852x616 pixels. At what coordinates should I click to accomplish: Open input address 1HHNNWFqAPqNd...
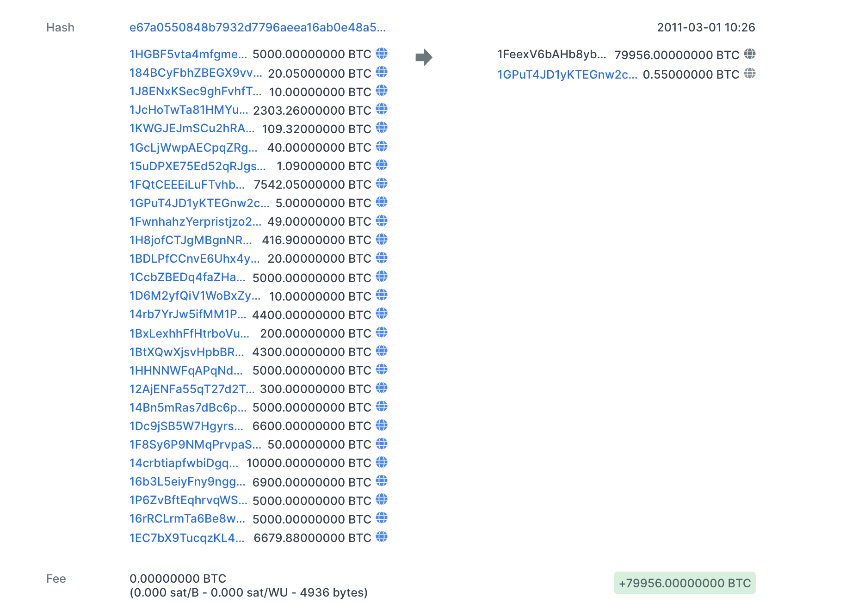pyautogui.click(x=186, y=370)
